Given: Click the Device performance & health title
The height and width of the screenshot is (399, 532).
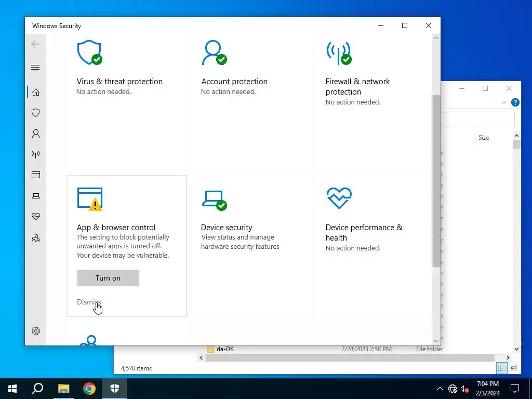Looking at the screenshot, I should tap(364, 232).
